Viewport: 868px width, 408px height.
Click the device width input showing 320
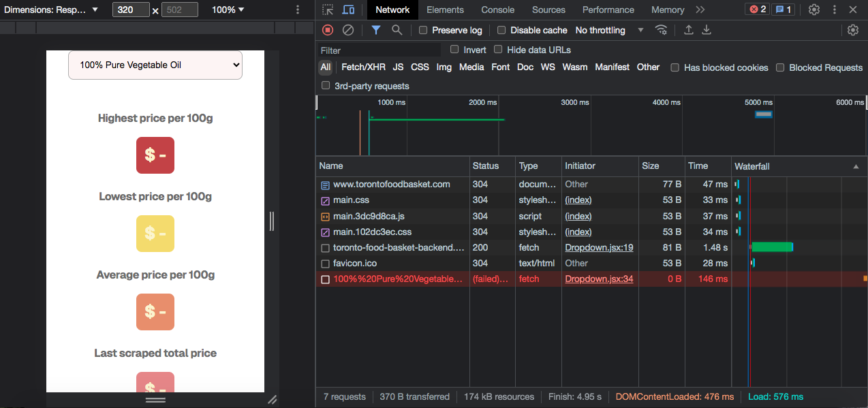click(x=130, y=10)
